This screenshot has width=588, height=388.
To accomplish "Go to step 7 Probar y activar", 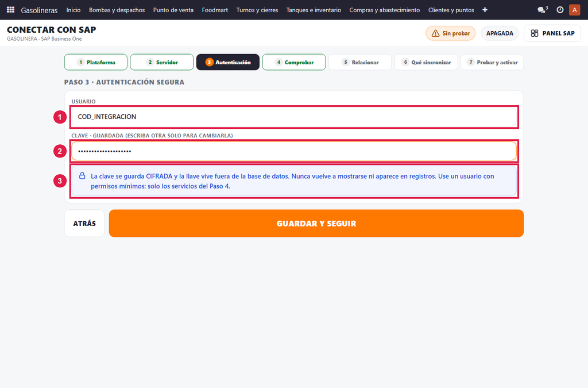I will [492, 62].
